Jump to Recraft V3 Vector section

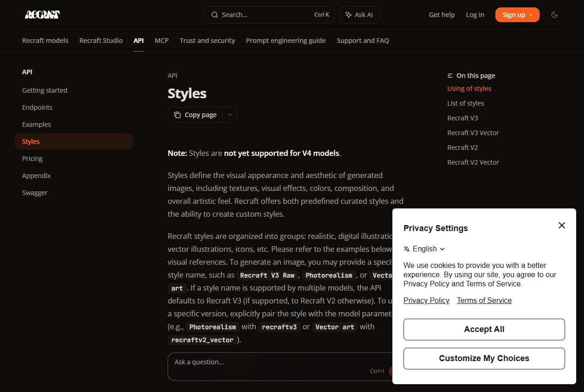473,133
